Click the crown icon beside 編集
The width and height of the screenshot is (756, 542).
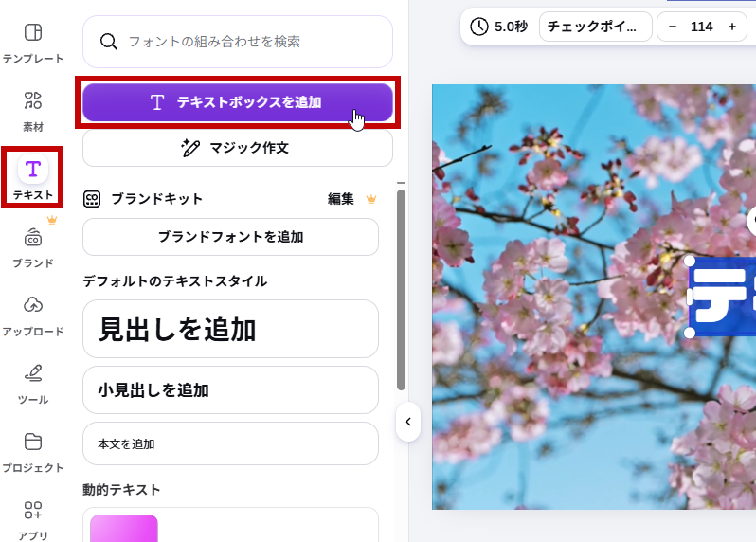[x=371, y=199]
